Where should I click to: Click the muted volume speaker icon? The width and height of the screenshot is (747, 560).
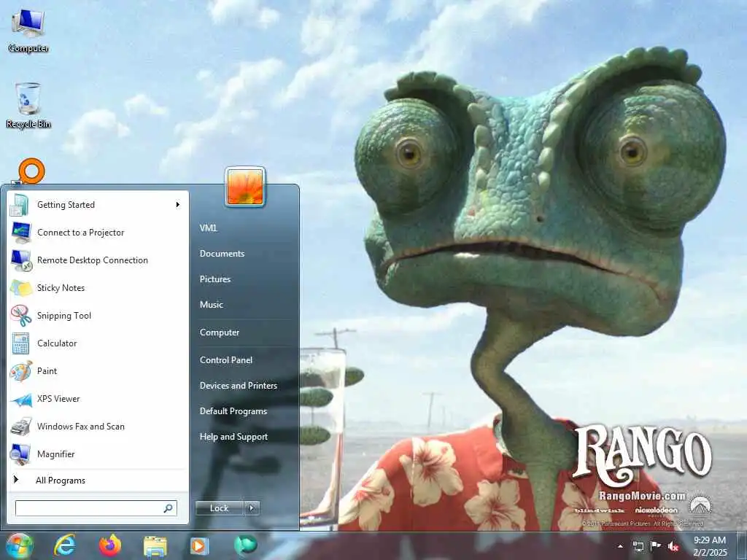[673, 546]
